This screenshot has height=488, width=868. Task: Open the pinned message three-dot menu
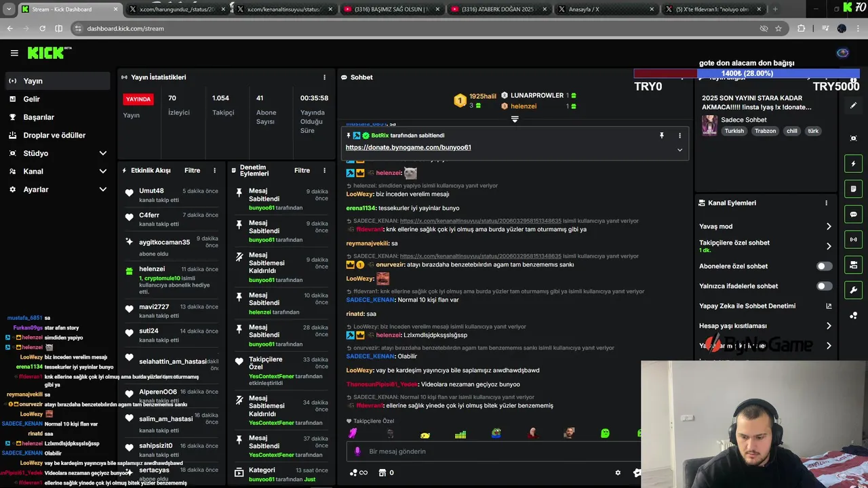(x=679, y=136)
